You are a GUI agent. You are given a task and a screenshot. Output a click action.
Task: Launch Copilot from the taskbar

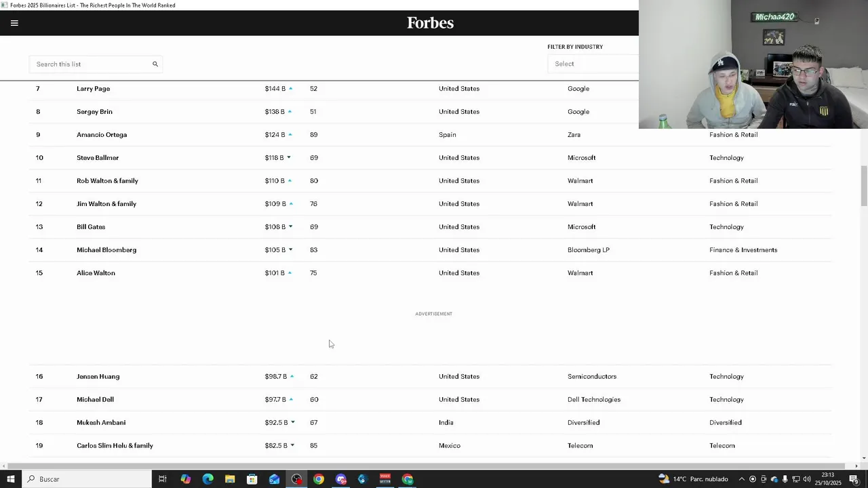[x=185, y=479]
